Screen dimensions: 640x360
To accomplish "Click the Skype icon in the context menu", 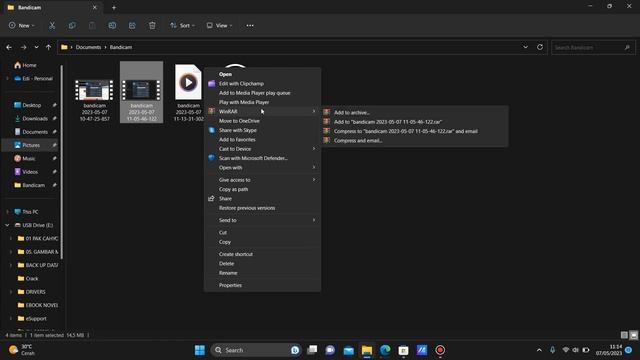I will [211, 130].
